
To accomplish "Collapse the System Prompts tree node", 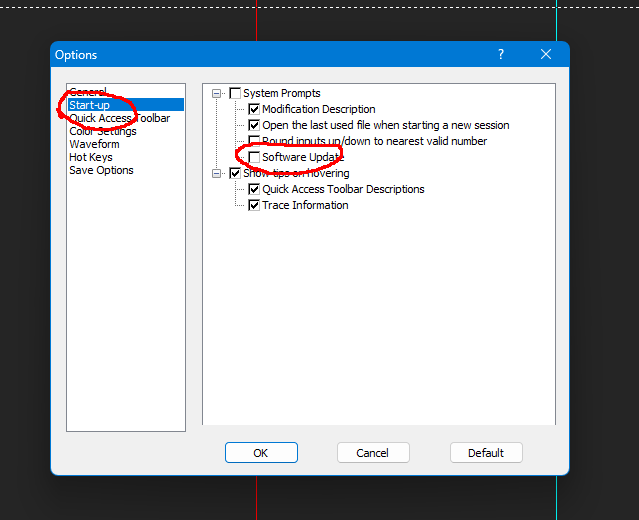I will [216, 93].
